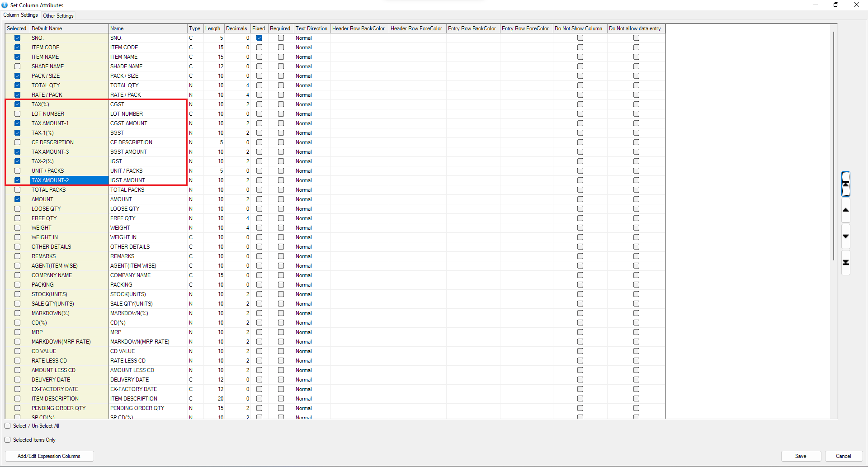Check the Selected box for SHADE NAME
Image resolution: width=868 pixels, height=467 pixels.
17,66
